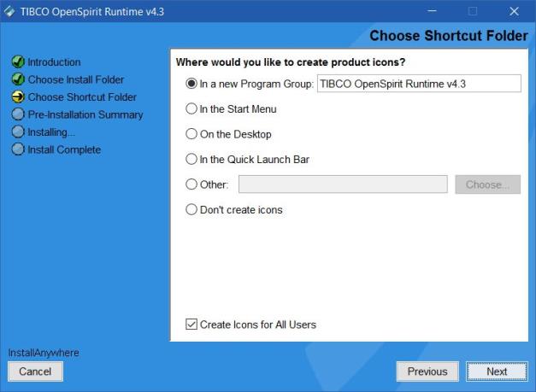The height and width of the screenshot is (392, 536).
Task: Click the Program Group name text field
Action: click(418, 84)
